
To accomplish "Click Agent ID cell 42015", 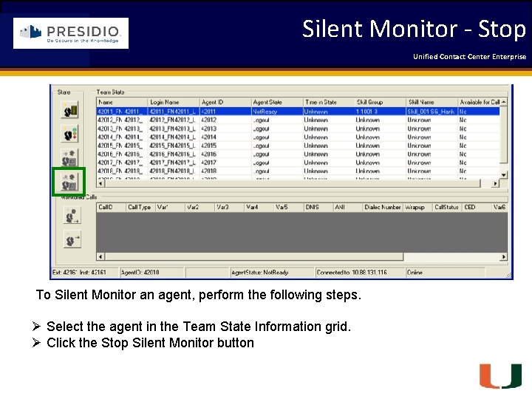I will click(225, 146).
